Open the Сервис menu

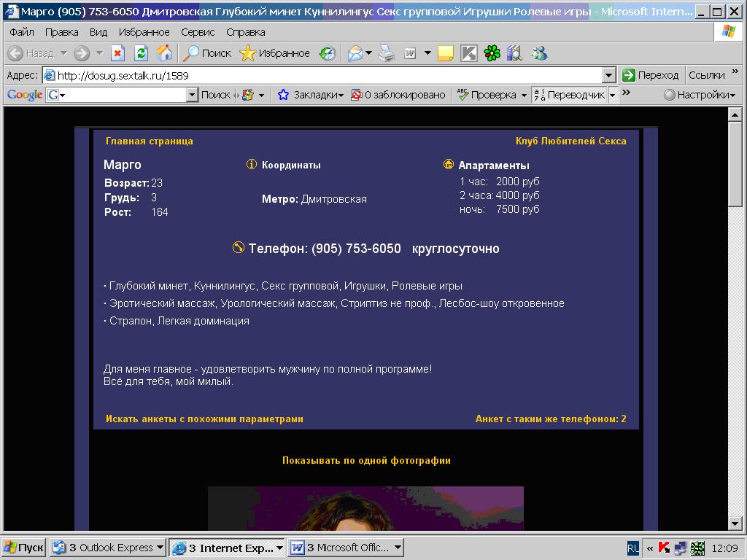(x=198, y=32)
